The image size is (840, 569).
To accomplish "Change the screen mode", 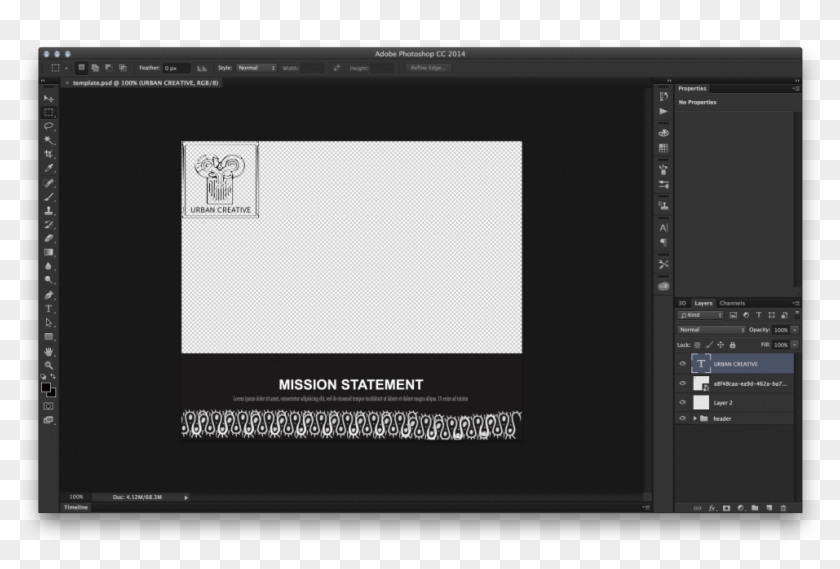I will click(x=49, y=421).
